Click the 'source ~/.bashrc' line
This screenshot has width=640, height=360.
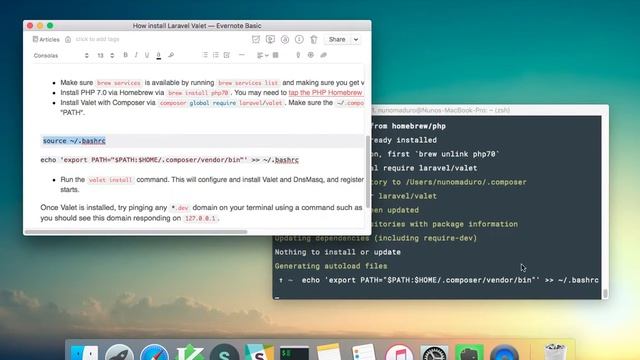pos(74,141)
